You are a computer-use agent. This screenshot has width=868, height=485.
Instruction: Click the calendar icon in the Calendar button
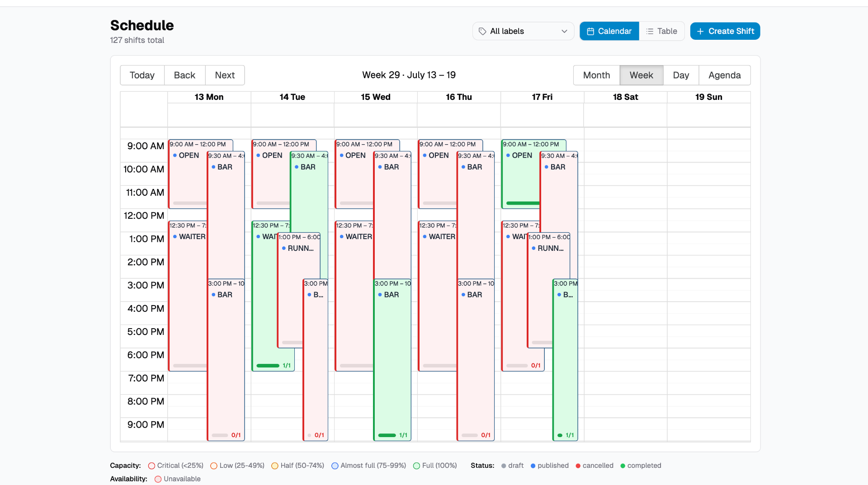tap(590, 31)
